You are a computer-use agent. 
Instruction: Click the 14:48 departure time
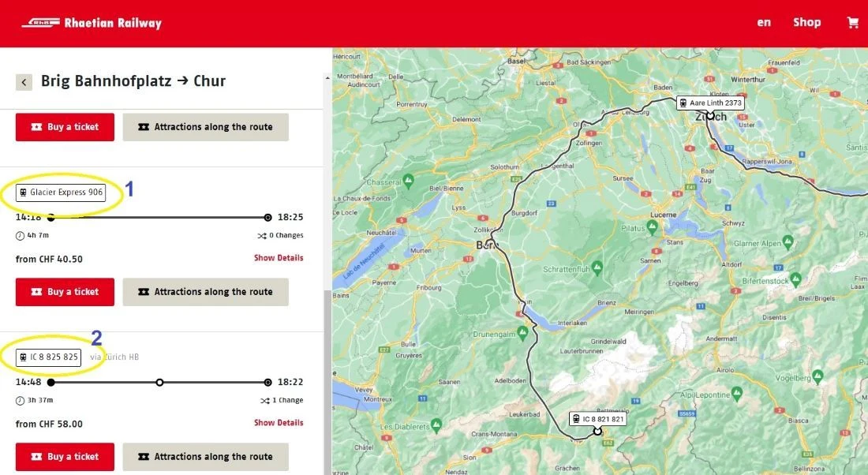tap(28, 382)
